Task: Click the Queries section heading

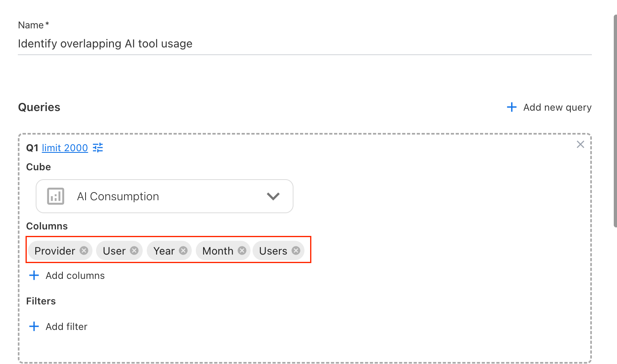Action: coord(39,107)
